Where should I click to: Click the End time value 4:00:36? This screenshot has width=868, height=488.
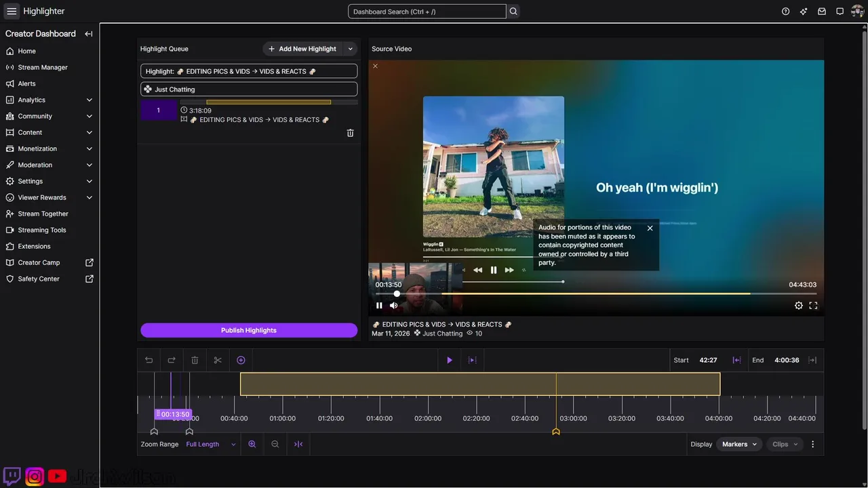[x=787, y=360]
